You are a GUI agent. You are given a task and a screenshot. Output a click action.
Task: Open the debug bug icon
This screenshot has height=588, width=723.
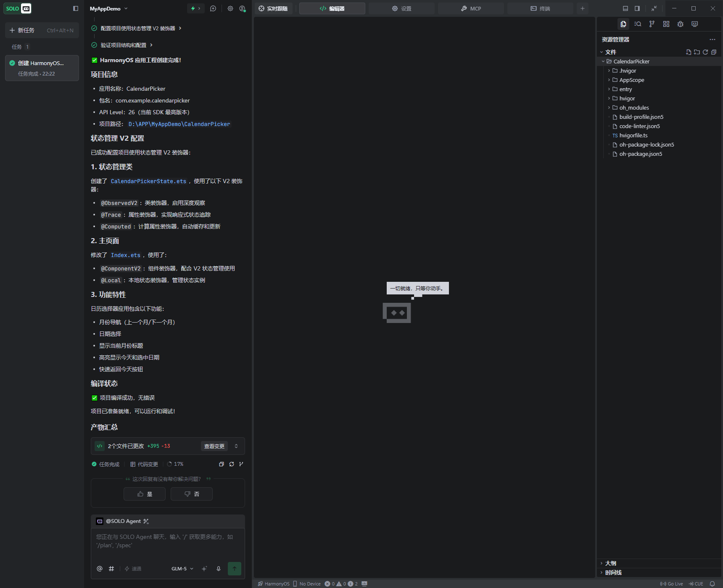point(681,24)
